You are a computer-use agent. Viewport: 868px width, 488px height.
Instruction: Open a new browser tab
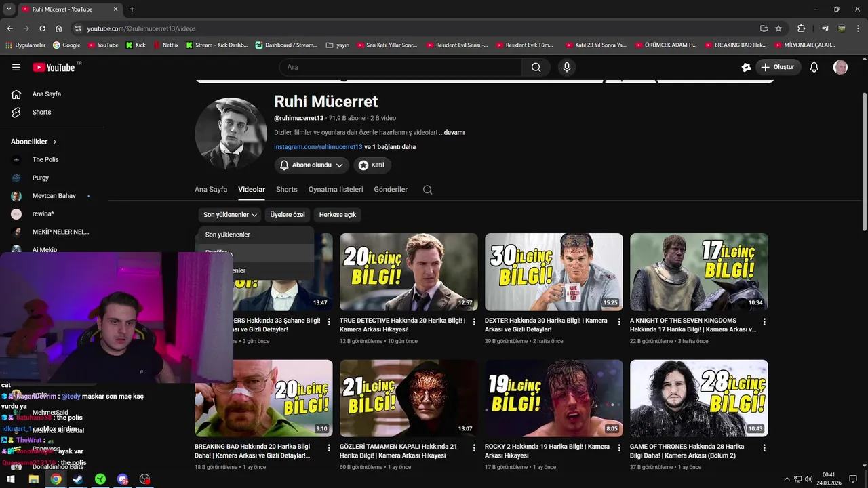132,9
